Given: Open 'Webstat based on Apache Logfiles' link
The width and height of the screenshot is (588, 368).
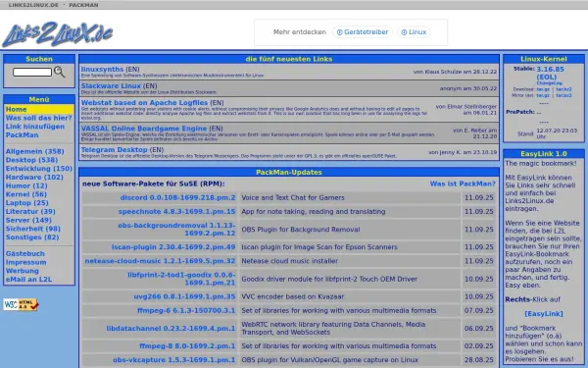Looking at the screenshot, I should point(144,102).
